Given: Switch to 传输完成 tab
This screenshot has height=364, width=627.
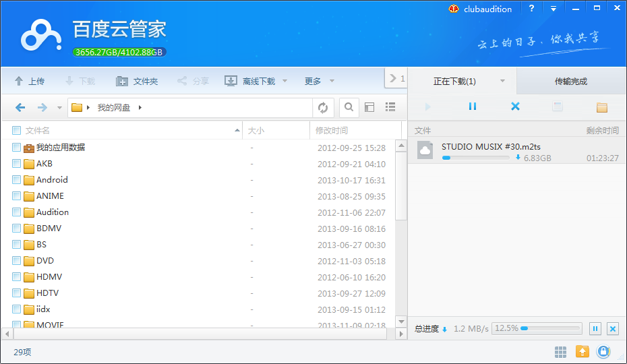Looking at the screenshot, I should pos(570,81).
